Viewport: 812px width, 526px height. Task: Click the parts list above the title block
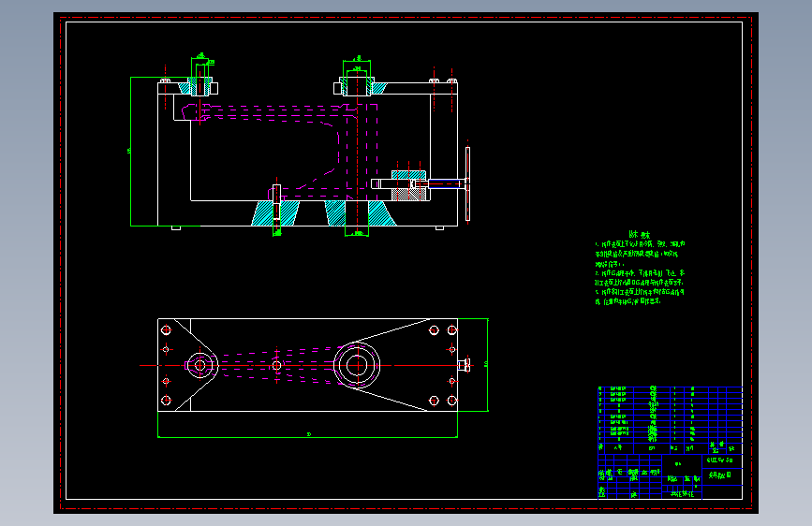point(670,420)
